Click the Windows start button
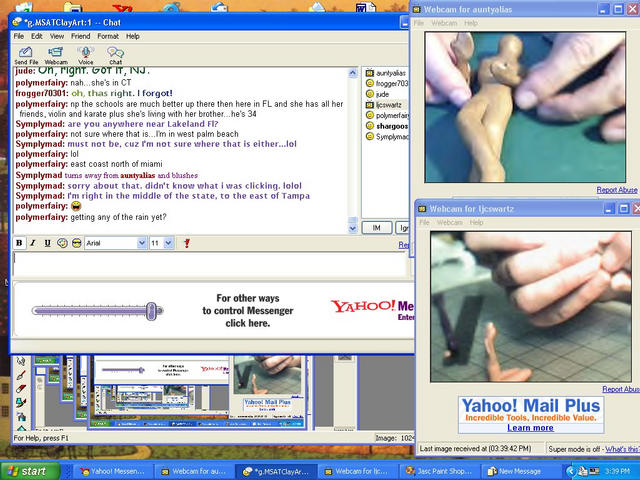 (x=29, y=471)
